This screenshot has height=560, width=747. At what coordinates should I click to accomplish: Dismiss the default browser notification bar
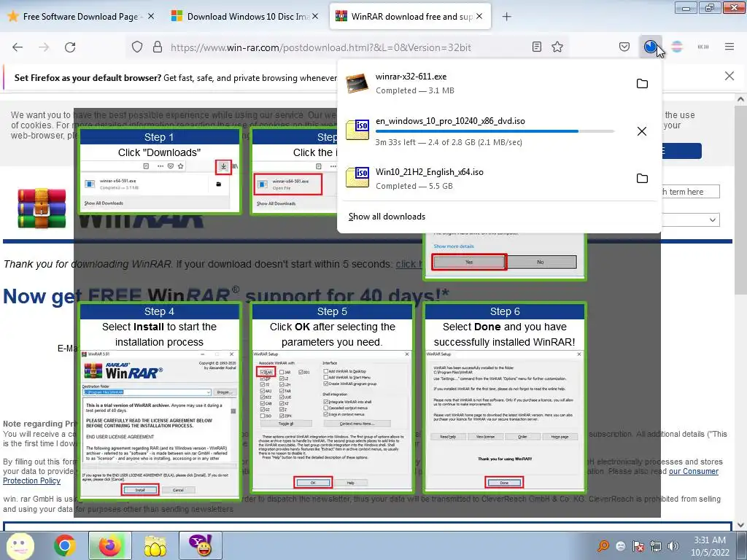pos(729,76)
